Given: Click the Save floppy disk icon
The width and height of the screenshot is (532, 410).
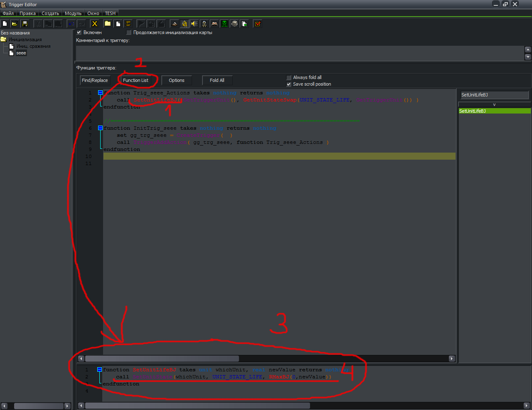Looking at the screenshot, I should tap(25, 24).
